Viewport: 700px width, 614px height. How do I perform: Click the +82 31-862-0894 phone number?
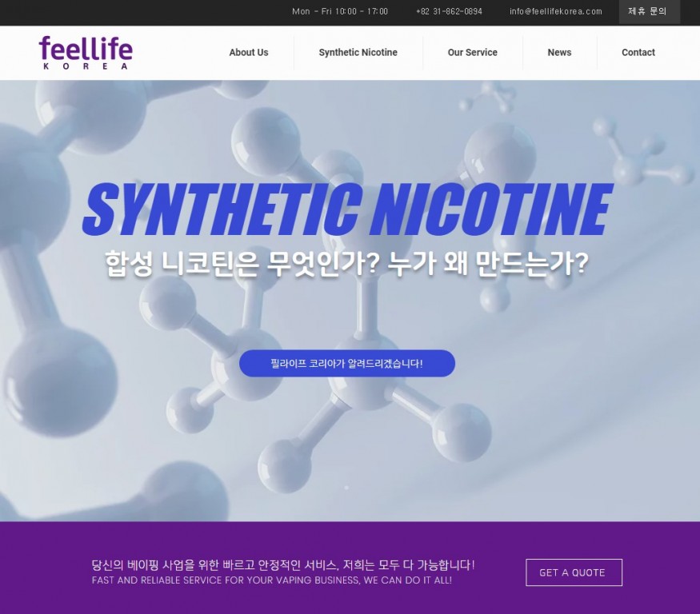pos(449,12)
